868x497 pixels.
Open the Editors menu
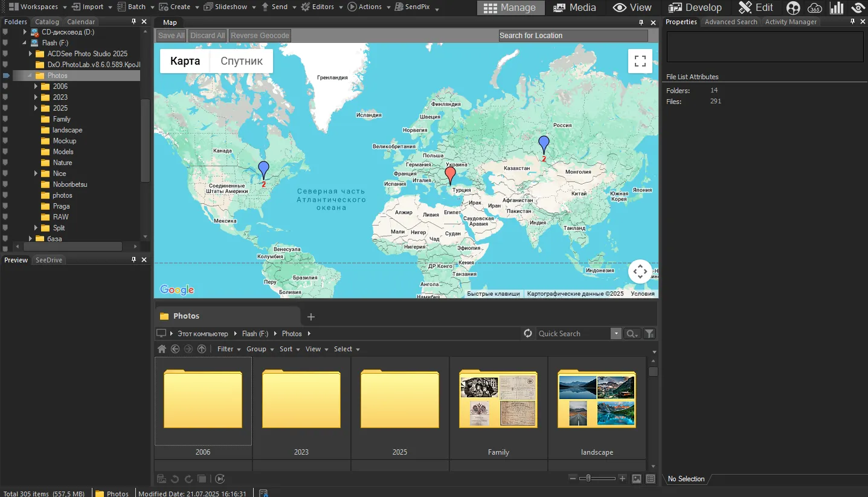[321, 7]
